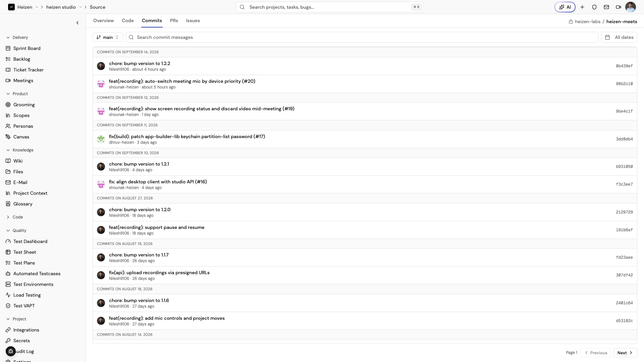
Task: Click the video camera icon in top bar
Action: [619, 7]
